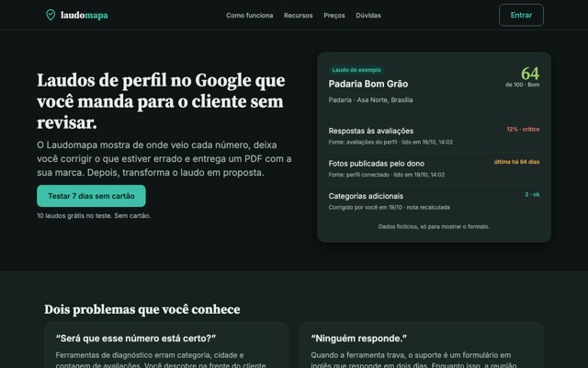Image resolution: width=588 pixels, height=368 pixels.
Task: Click the 'O Laudomapa mostra de onde' paragraph
Action: point(164,159)
